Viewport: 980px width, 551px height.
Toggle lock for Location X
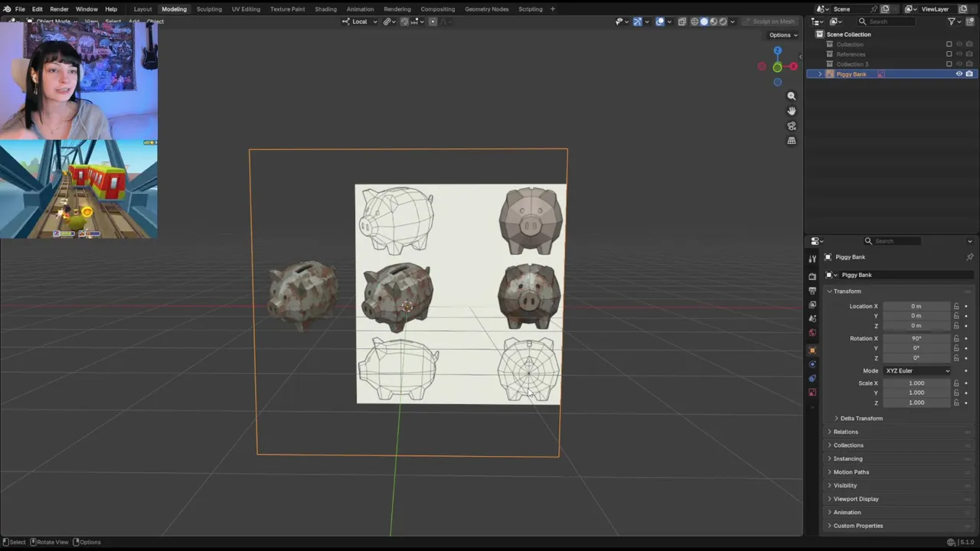tap(956, 306)
